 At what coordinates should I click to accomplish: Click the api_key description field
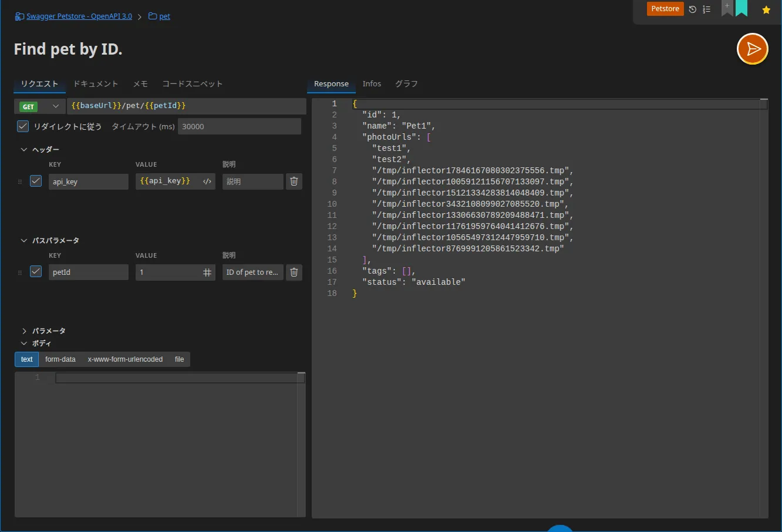253,181
